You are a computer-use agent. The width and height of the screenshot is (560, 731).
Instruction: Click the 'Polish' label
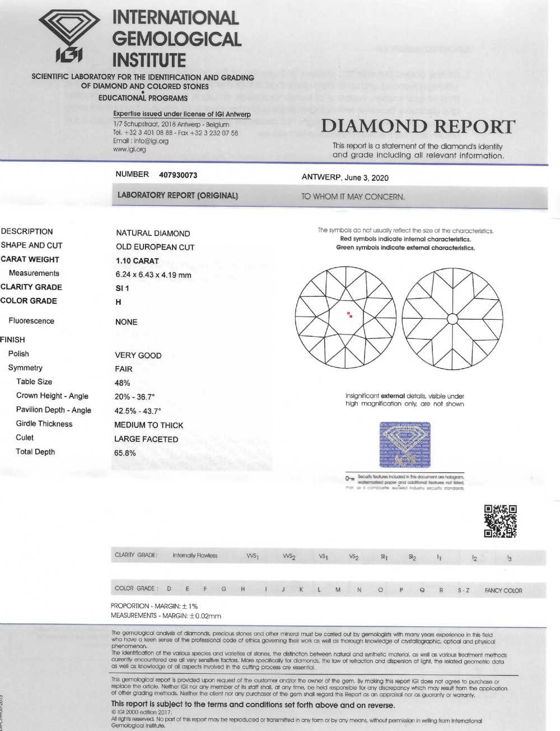click(x=18, y=353)
